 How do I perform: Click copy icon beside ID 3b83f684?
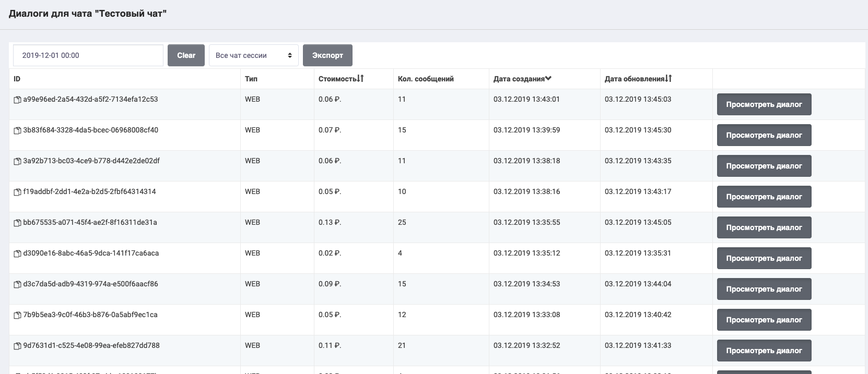click(x=17, y=130)
